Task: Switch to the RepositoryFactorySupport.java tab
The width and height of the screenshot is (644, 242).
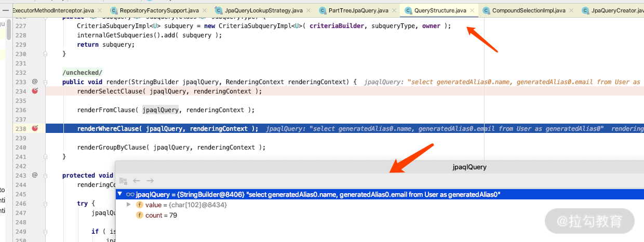Action: tap(159, 10)
